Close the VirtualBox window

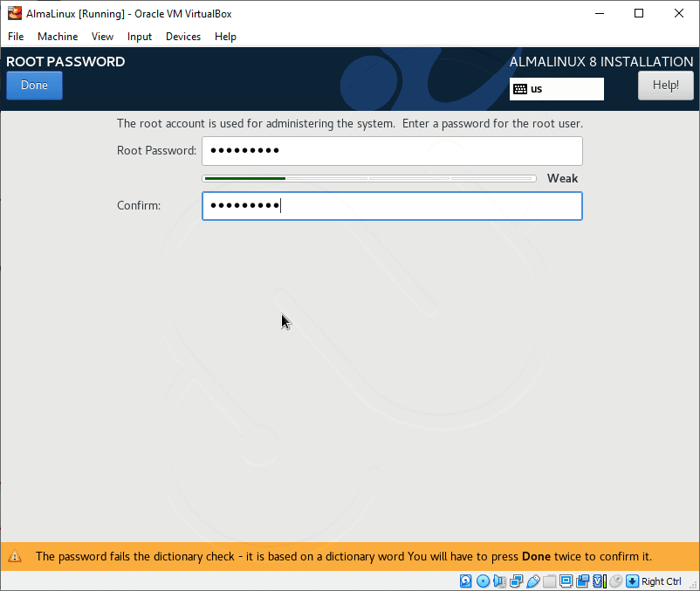678,13
